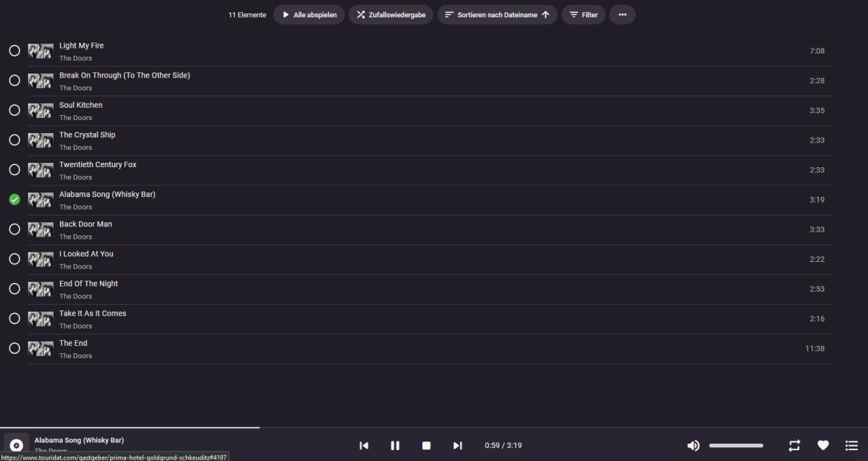The height and width of the screenshot is (461, 868).
Task: Click Alabama Song (Whisky Bar) list title
Action: tap(107, 194)
